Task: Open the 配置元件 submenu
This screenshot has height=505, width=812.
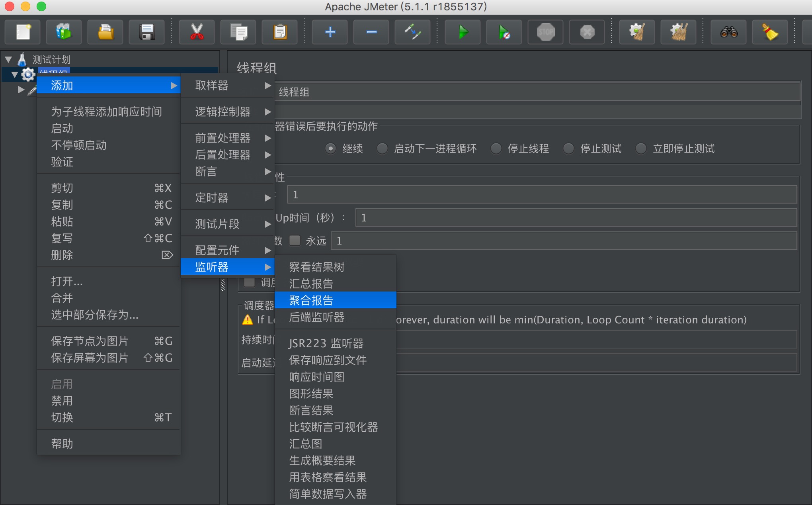Action: pos(228,251)
